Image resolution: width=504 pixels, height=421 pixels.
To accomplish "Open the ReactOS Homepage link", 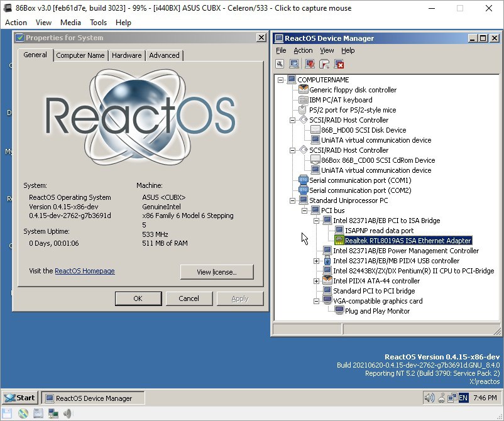I will pyautogui.click(x=85, y=271).
